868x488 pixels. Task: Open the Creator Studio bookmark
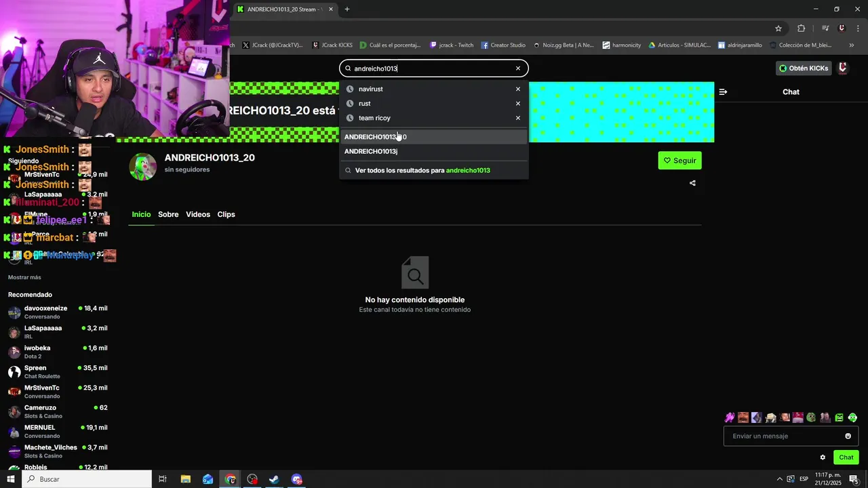[x=503, y=45]
